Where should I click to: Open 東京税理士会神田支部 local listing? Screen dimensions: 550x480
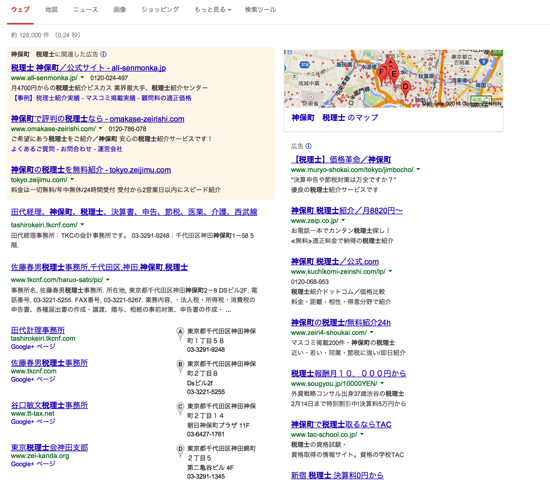(49, 447)
